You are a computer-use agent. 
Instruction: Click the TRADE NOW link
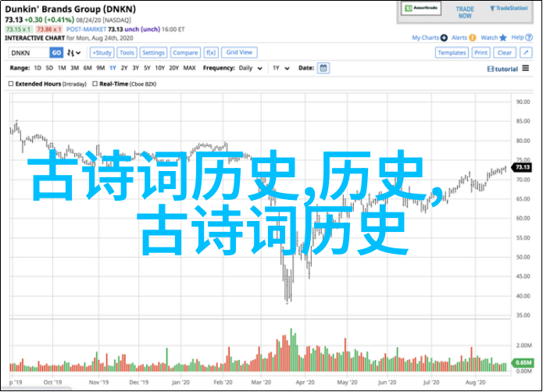465,12
